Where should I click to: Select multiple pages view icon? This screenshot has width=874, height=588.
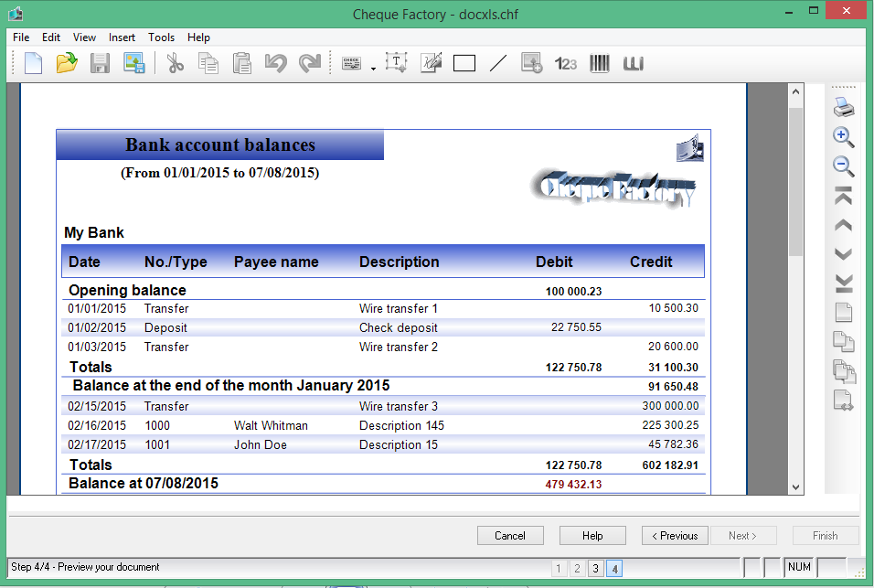tap(844, 372)
